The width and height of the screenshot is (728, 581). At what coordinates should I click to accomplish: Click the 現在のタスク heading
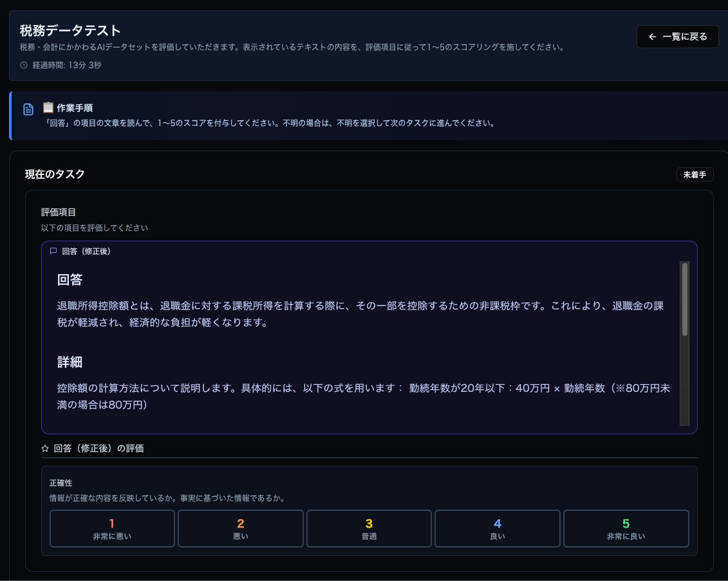(x=55, y=174)
